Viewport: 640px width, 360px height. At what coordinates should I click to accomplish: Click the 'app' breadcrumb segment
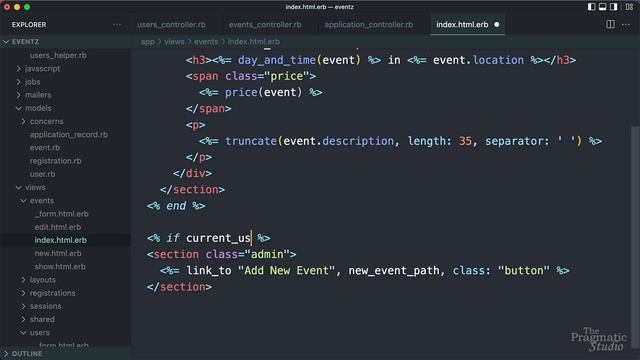147,42
